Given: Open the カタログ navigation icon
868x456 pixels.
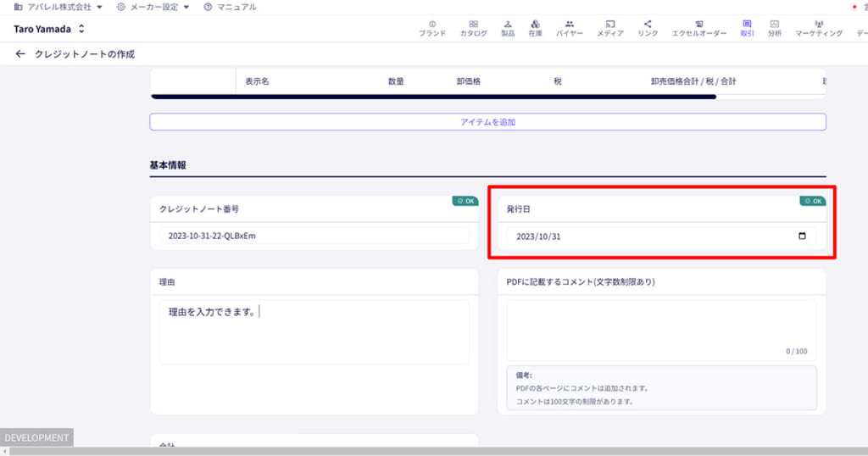Looking at the screenshot, I should coord(473,28).
